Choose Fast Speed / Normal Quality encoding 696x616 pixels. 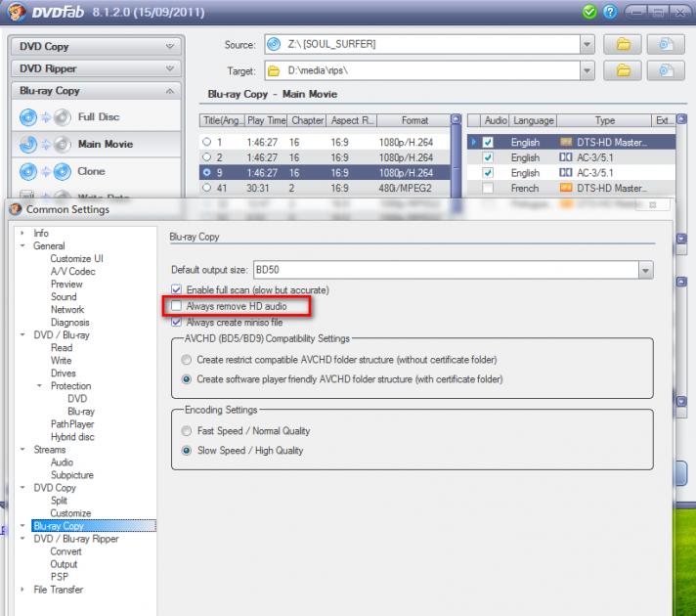tap(187, 431)
